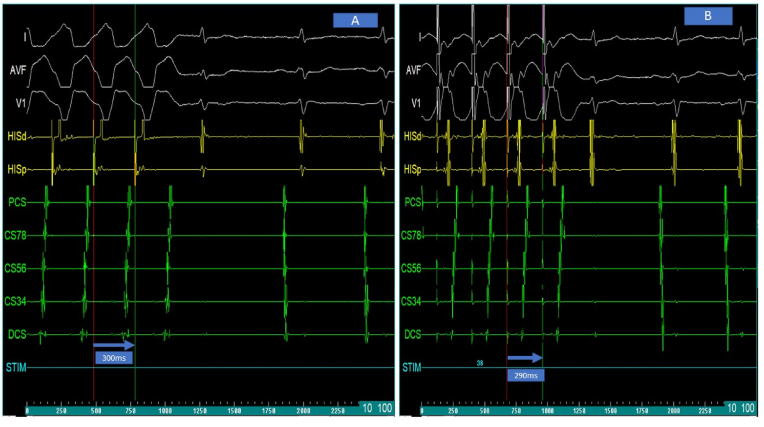Click the 100 value on panel A ruler
This screenshot has width=764, height=427.
tap(385, 408)
